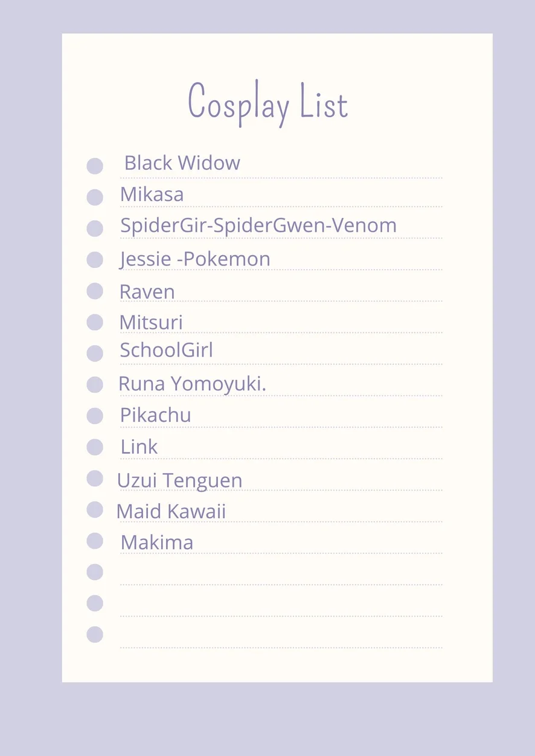The height and width of the screenshot is (756, 535).
Task: Mark the Raven bullet circle
Action: (95, 291)
